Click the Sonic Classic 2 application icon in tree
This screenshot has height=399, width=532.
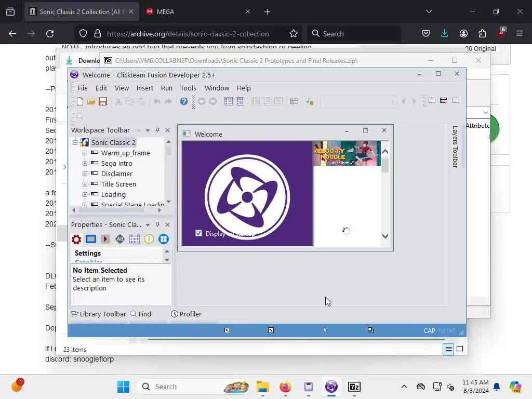coord(85,142)
